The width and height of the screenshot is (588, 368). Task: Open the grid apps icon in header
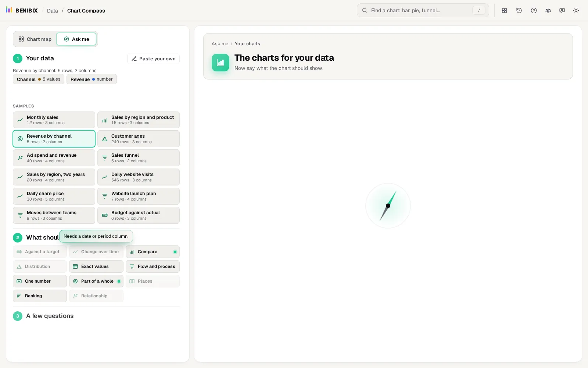[x=505, y=11]
